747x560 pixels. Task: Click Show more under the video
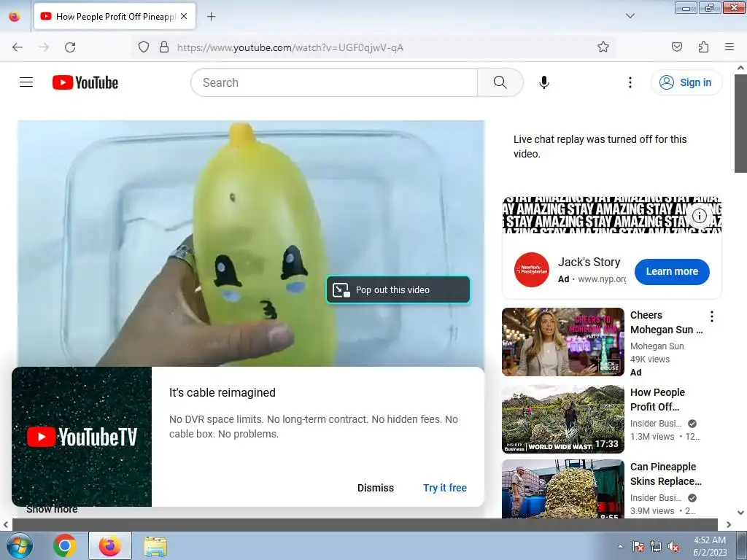coord(52,509)
